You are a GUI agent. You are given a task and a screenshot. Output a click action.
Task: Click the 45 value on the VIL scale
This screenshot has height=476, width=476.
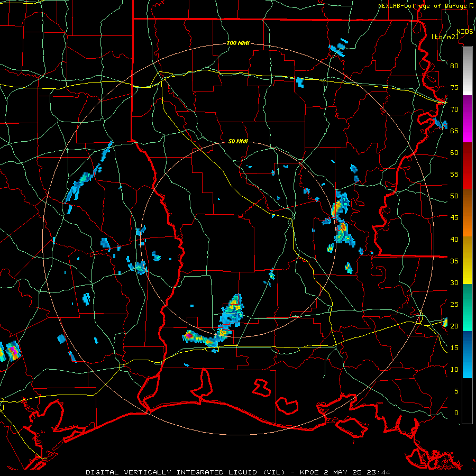(x=454, y=218)
